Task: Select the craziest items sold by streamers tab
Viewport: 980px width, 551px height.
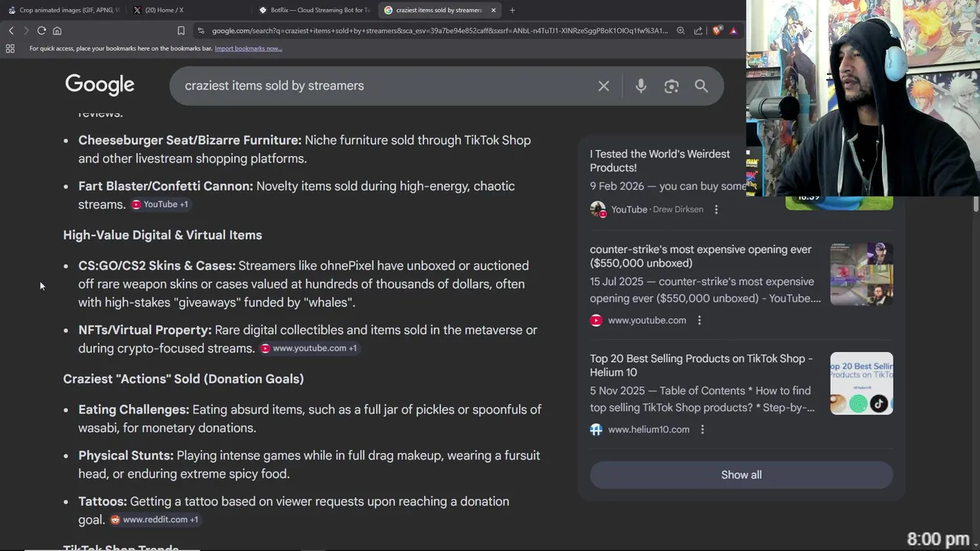Action: click(439, 10)
